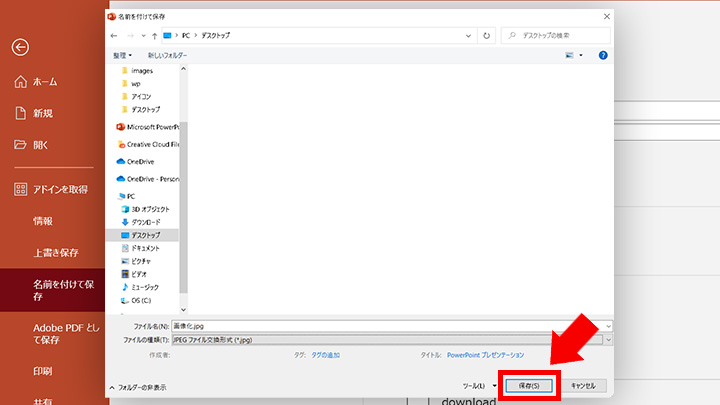The image size is (720, 405).
Task: Open OneDrive in the navigation pane
Action: pyautogui.click(x=140, y=161)
